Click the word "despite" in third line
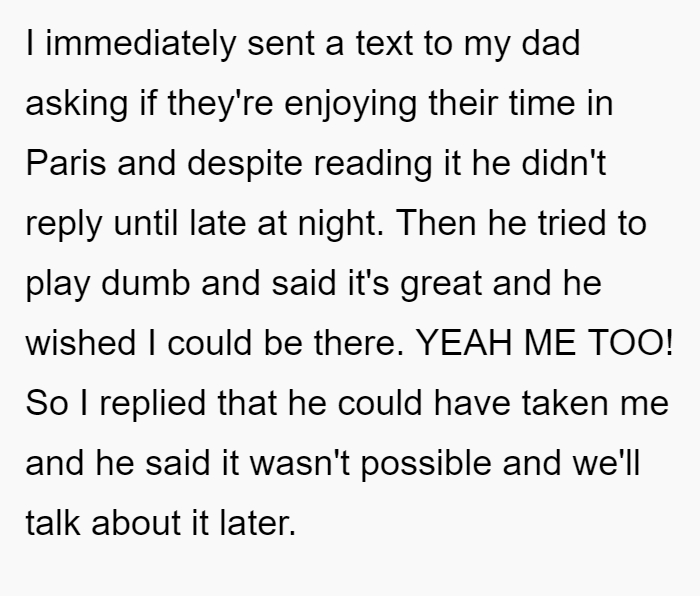The height and width of the screenshot is (596, 700). pos(245,164)
